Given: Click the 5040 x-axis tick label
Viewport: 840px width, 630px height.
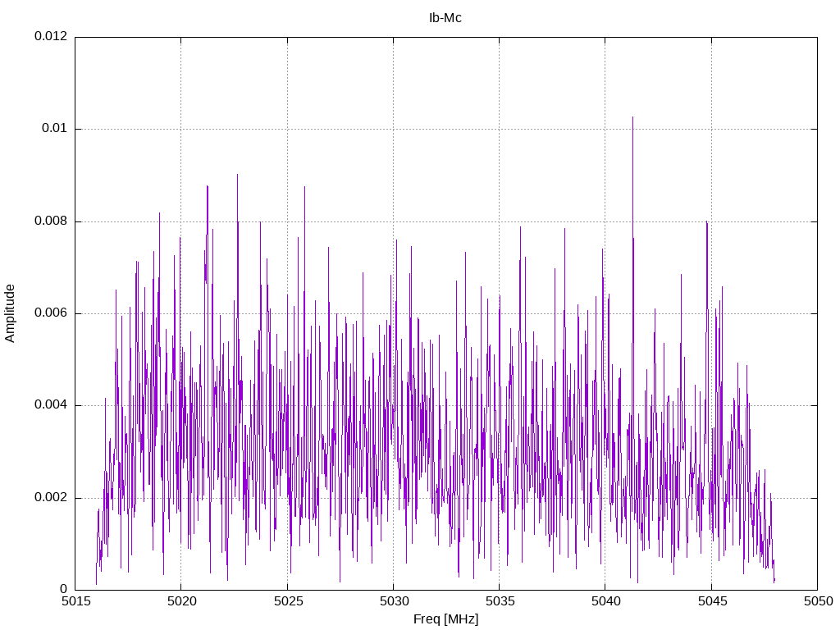Looking at the screenshot, I should [x=606, y=601].
